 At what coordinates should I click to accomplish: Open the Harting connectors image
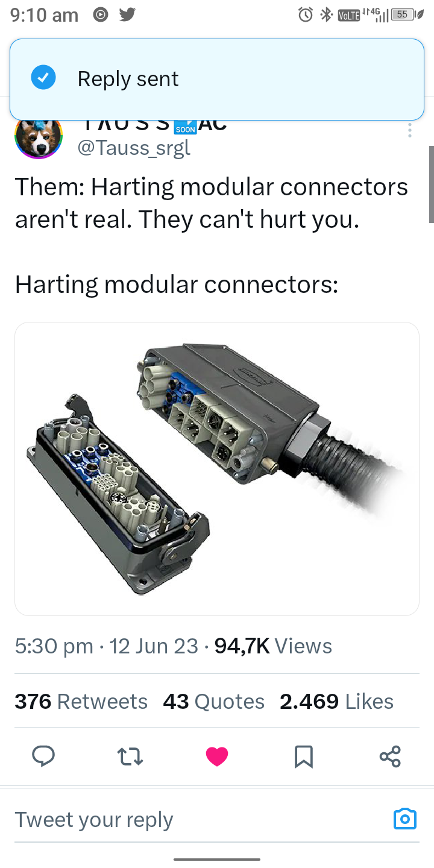[217, 469]
